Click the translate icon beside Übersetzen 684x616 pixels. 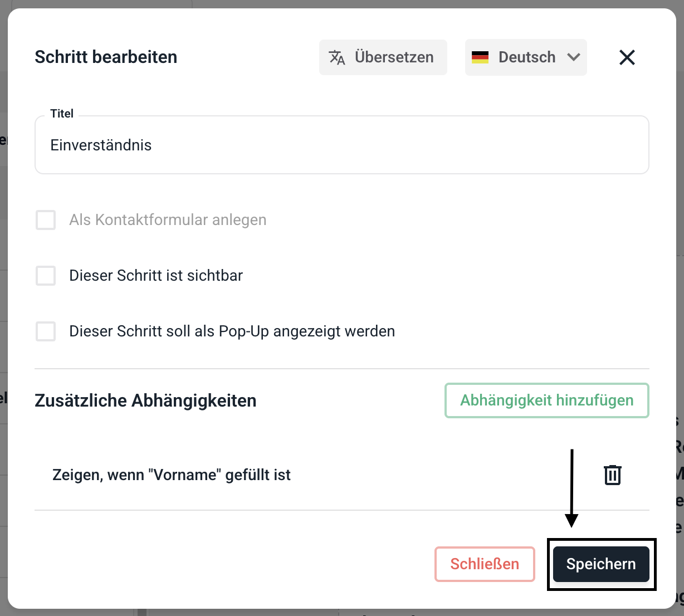pos(337,57)
